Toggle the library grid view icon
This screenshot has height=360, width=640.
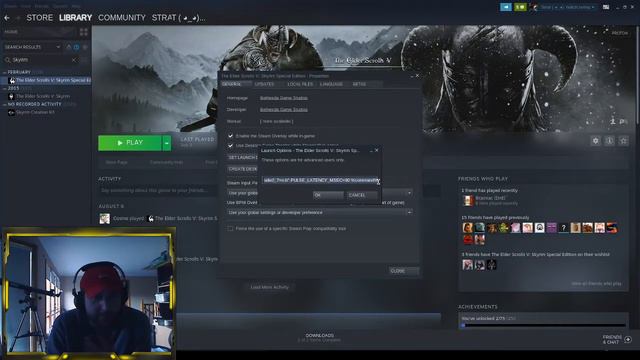click(84, 32)
